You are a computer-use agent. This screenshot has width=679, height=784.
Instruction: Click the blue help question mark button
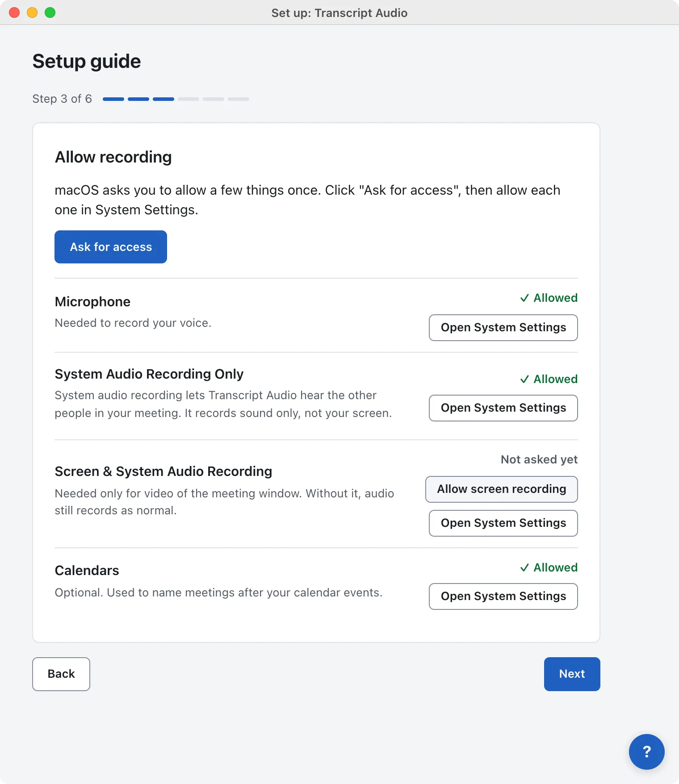646,751
